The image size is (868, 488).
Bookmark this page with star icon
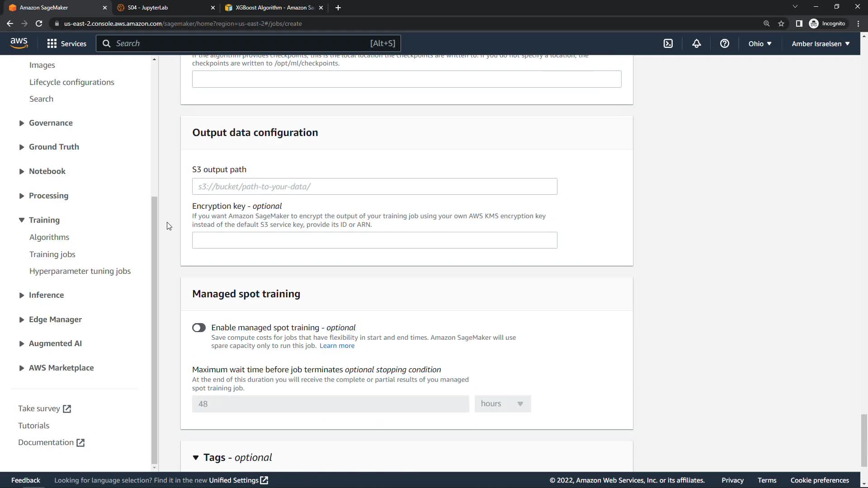(781, 23)
